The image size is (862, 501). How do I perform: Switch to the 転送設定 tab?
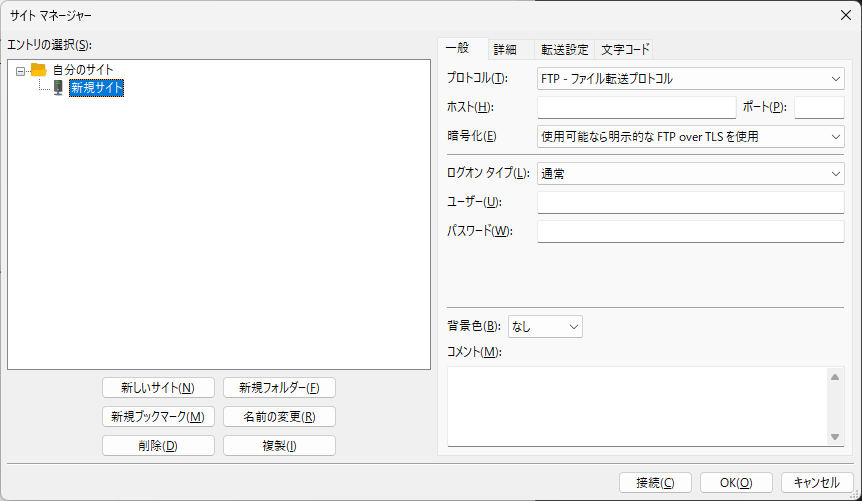(x=565, y=49)
